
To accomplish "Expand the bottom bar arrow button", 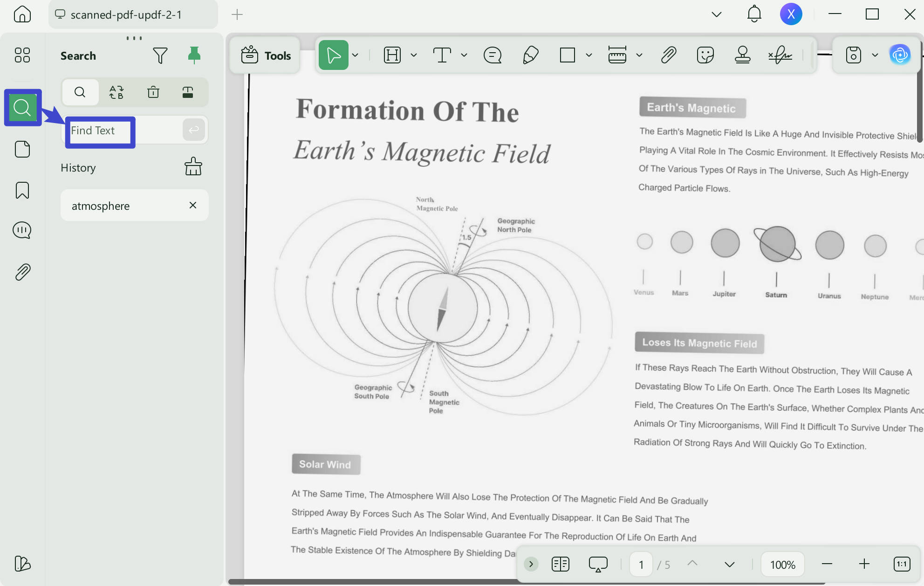I will 531,564.
